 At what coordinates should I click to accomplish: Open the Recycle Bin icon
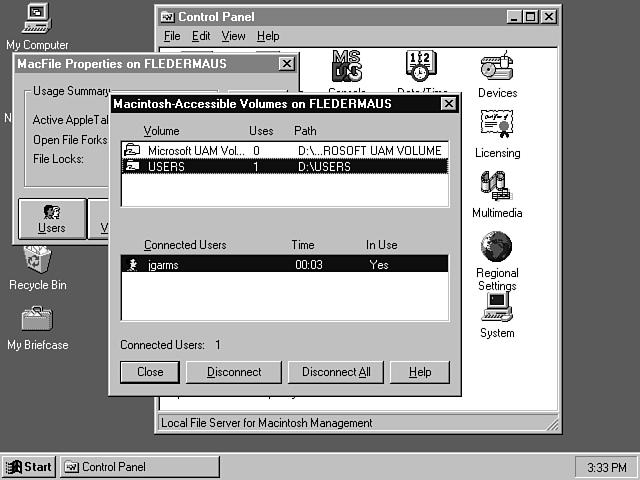(x=37, y=262)
